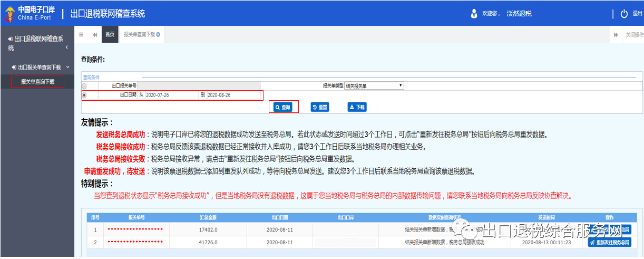Click the user avatar icon

coord(474,14)
